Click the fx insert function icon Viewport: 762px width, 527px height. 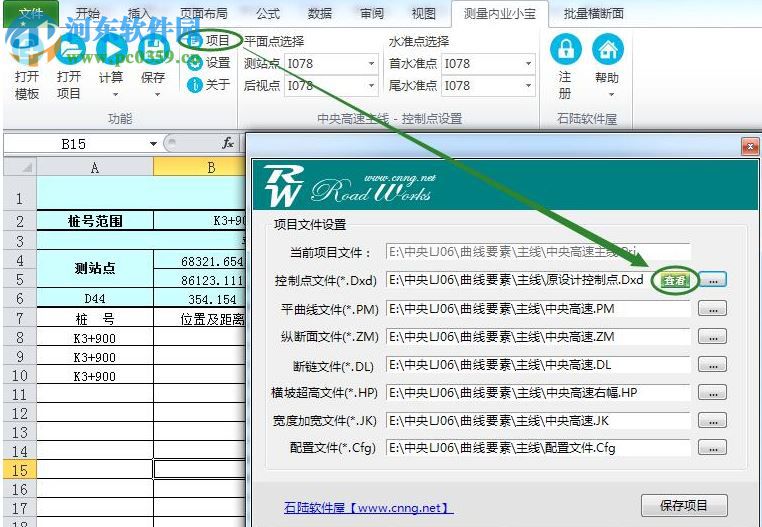coord(228,143)
